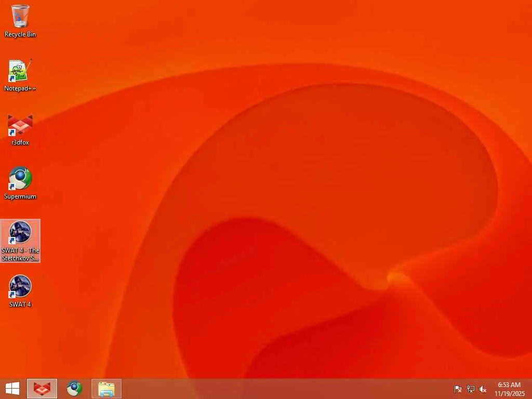This screenshot has width=532, height=399.
Task: Launch Supermium from the taskbar
Action: 74,389
